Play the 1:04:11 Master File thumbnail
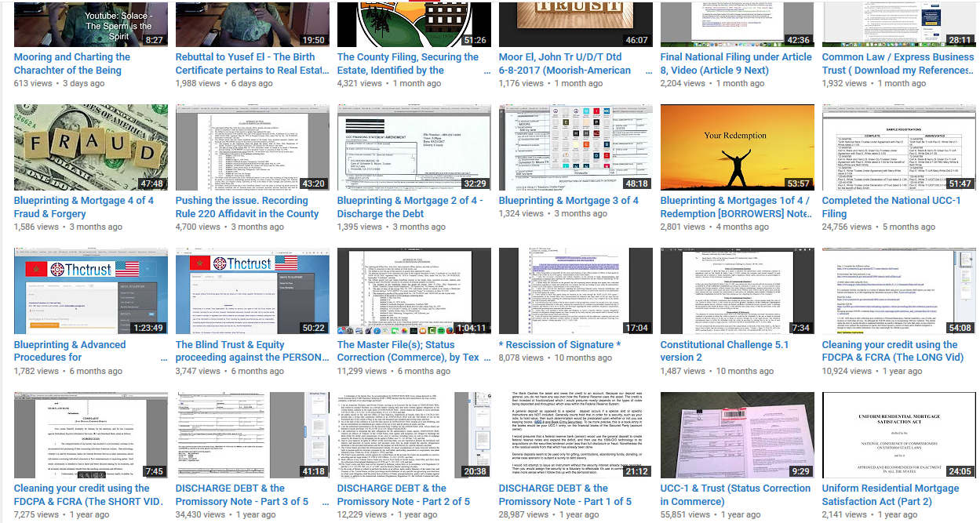This screenshot has height=523, width=980. pyautogui.click(x=414, y=292)
